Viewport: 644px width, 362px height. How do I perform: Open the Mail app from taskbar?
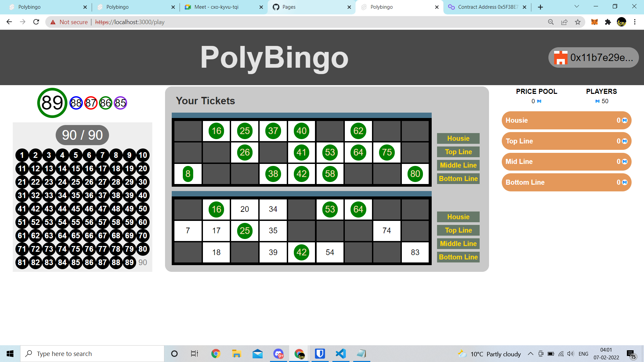click(x=258, y=354)
